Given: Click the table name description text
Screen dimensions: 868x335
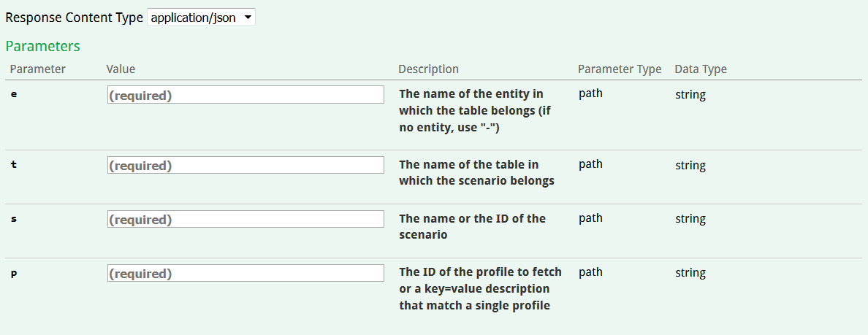Looking at the screenshot, I should 476,172.
